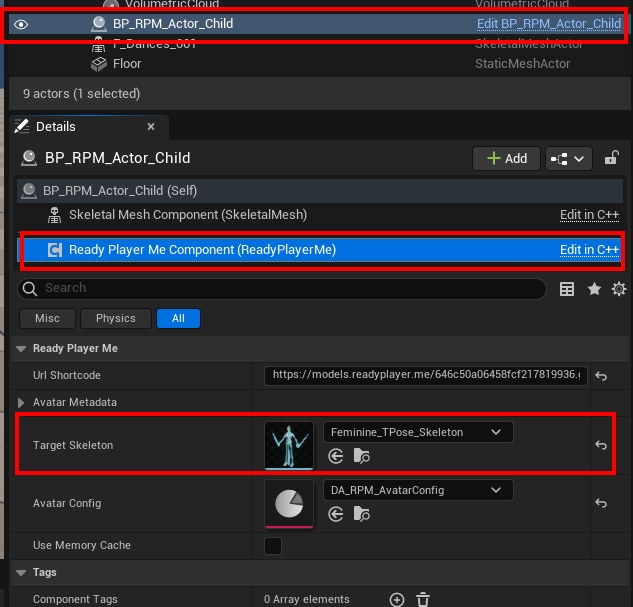The image size is (633, 607).
Task: Select the Misc filter tab
Action: pyautogui.click(x=47, y=318)
